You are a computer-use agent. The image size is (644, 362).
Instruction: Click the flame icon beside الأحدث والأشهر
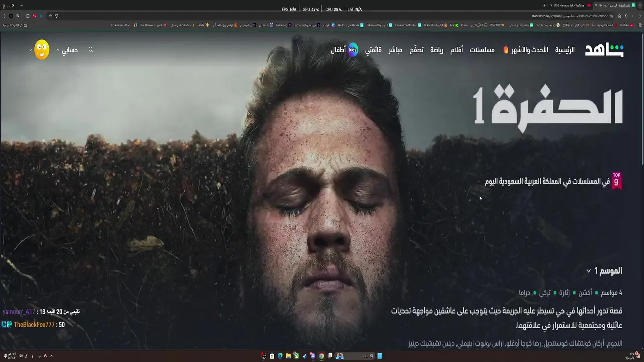[x=506, y=50]
